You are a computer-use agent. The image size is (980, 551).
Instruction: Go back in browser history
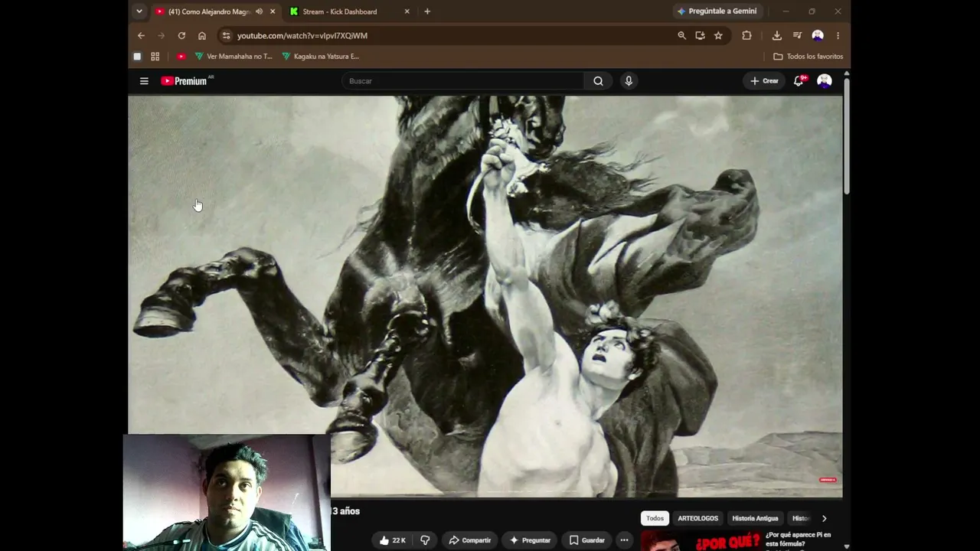(141, 35)
